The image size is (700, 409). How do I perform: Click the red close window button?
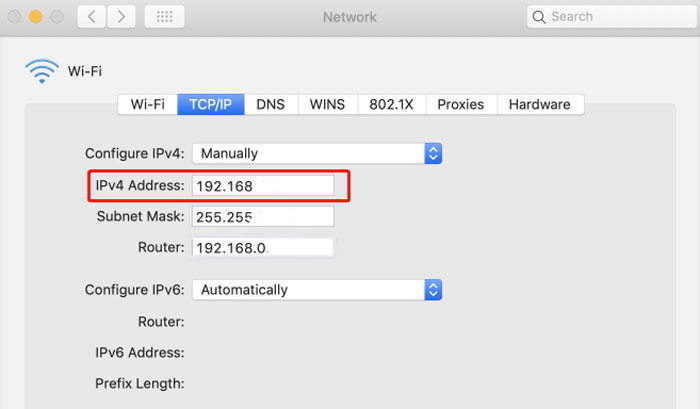pos(14,17)
